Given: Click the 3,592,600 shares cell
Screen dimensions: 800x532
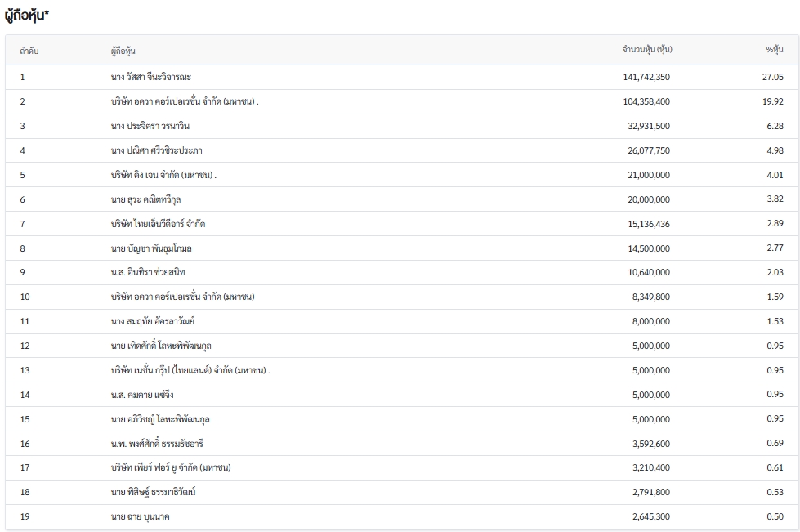Looking at the screenshot, I should pyautogui.click(x=645, y=444).
